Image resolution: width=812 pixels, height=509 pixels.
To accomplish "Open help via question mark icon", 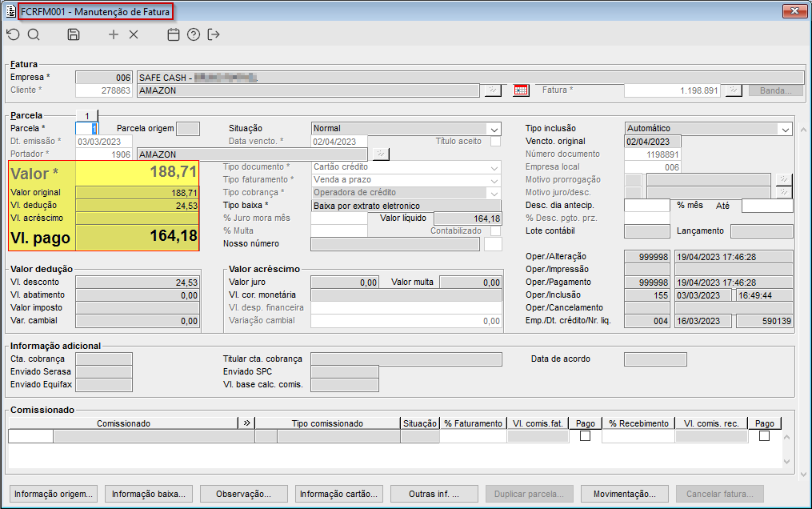I will 193,34.
